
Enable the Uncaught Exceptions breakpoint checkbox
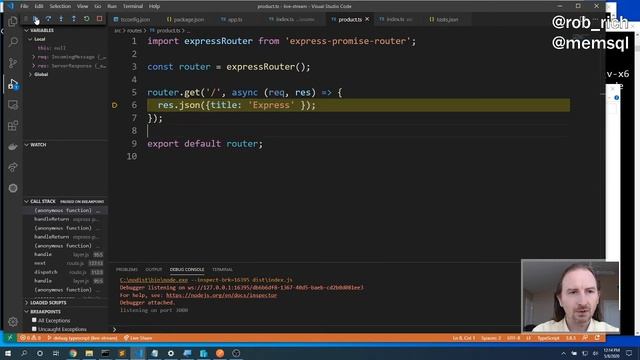(x=34, y=329)
